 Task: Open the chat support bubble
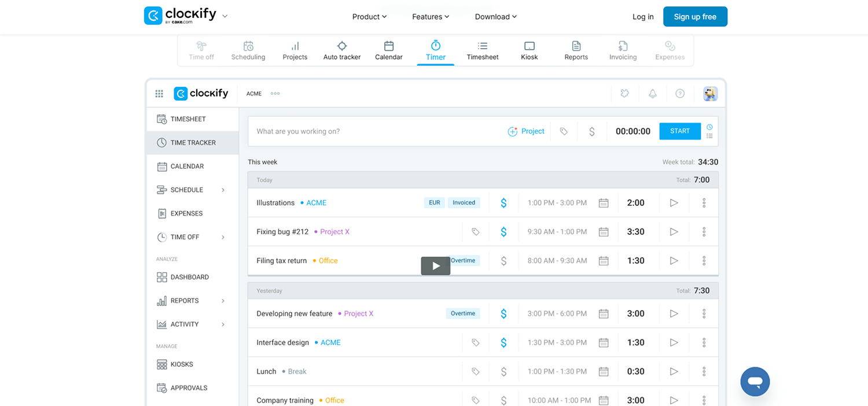[755, 382]
